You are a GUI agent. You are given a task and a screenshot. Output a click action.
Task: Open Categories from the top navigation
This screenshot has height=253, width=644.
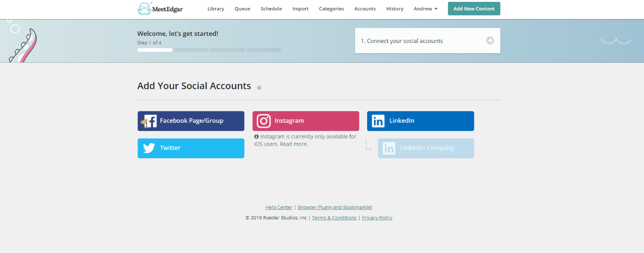(331, 9)
